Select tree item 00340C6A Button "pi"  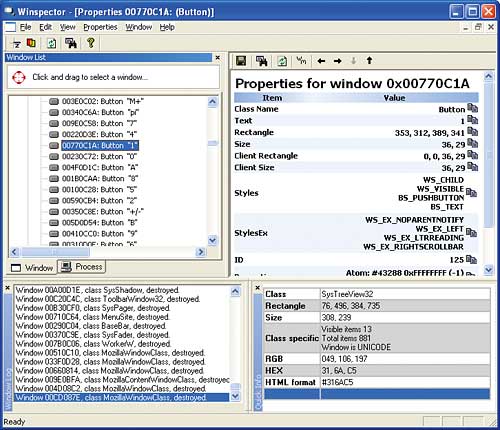(100, 112)
